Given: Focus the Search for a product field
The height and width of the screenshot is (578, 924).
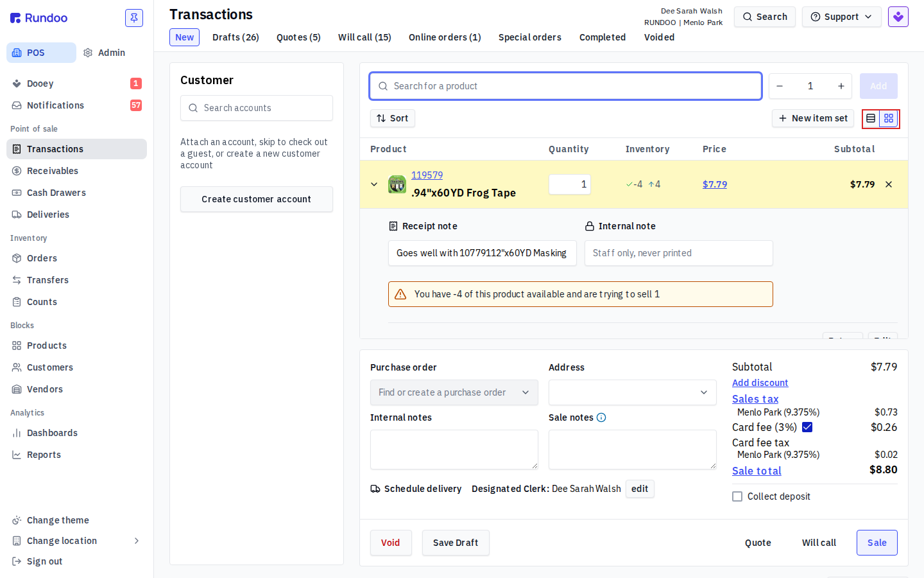Looking at the screenshot, I should [x=566, y=86].
